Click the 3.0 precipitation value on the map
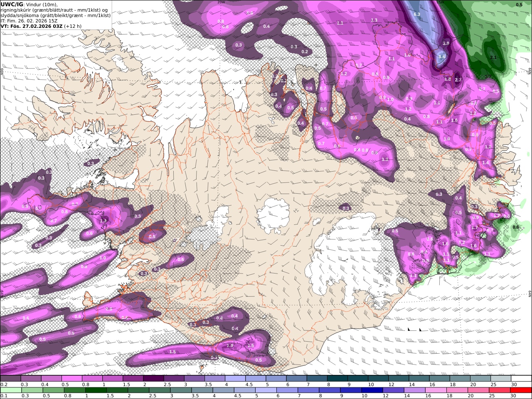532x399 pixels. [446, 43]
